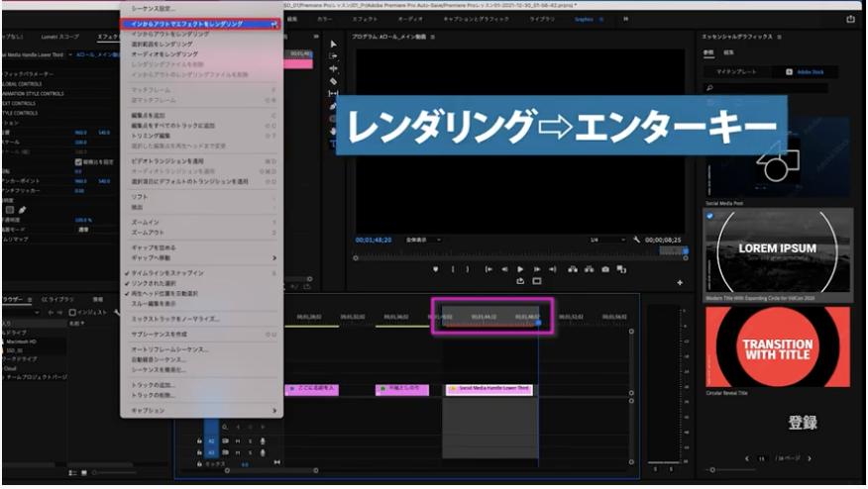Click the Mark In bracket button
Screen dimensions: 868x489
[453, 269]
